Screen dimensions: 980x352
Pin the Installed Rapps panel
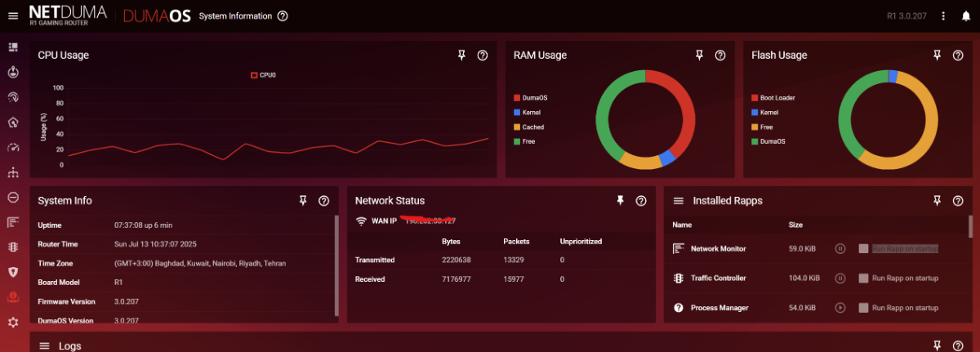pyautogui.click(x=937, y=200)
